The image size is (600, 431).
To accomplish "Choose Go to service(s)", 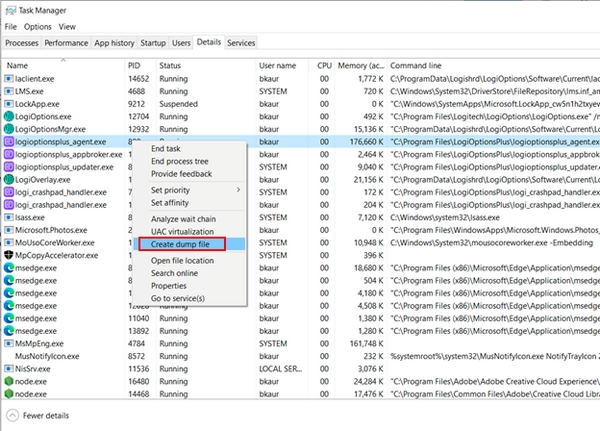I will pyautogui.click(x=178, y=298).
